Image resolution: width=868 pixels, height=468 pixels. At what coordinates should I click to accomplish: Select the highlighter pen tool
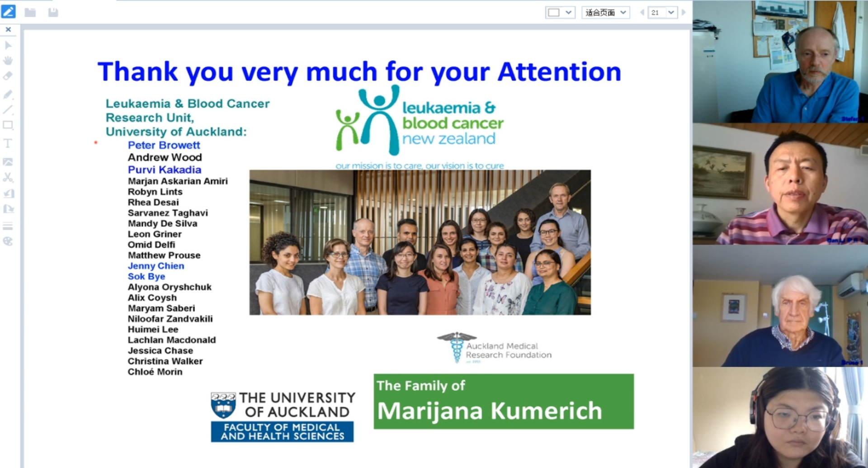tap(8, 94)
